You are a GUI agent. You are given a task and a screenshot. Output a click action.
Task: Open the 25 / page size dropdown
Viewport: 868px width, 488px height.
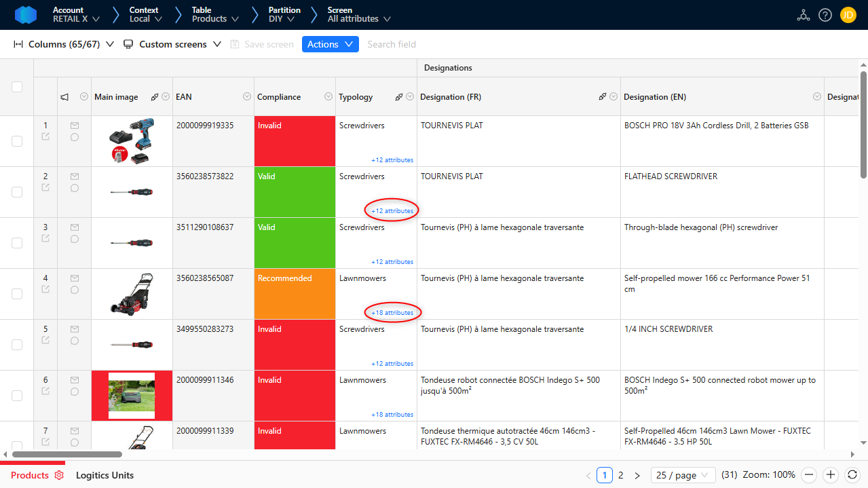tap(683, 475)
